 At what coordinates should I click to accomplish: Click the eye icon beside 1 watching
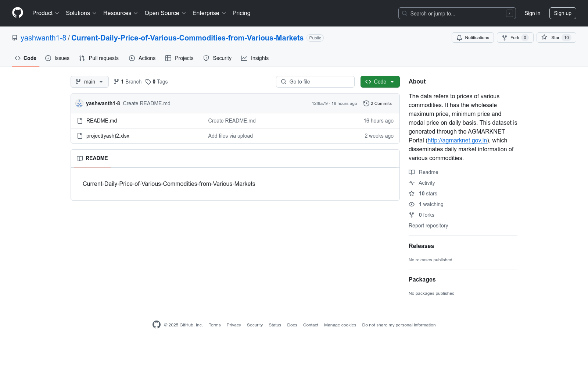coord(412,204)
